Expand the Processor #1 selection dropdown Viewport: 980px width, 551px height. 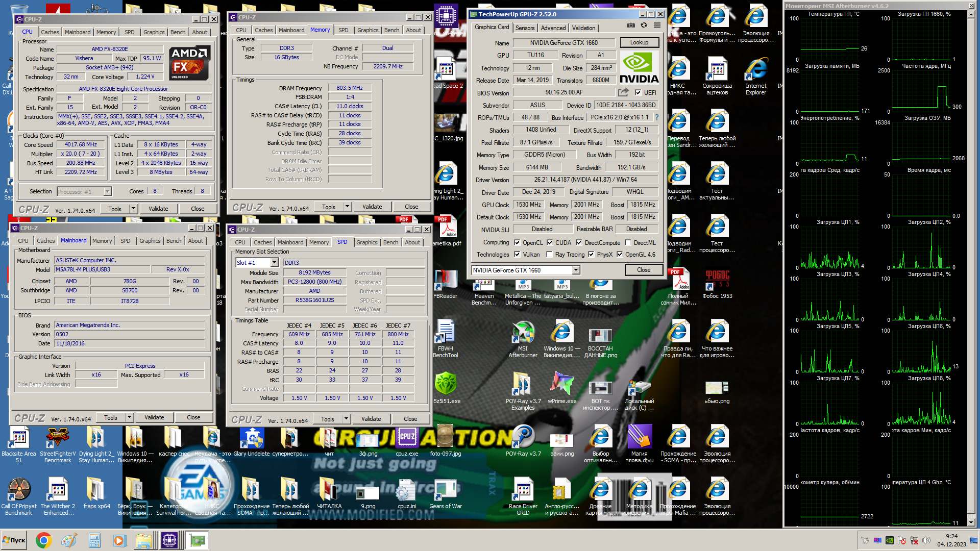pyautogui.click(x=107, y=192)
